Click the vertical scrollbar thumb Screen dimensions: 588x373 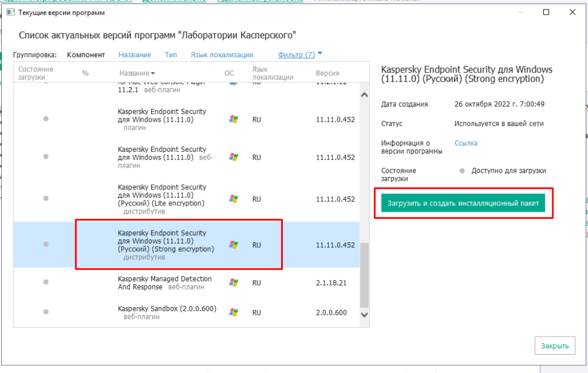(364, 275)
